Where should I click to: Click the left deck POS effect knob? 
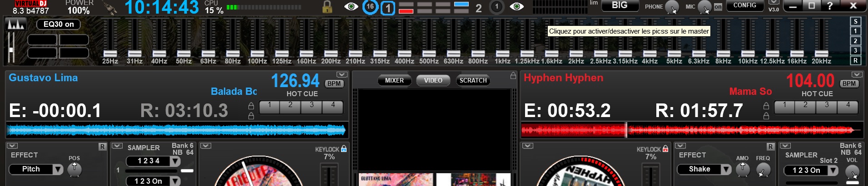pyautogui.click(x=74, y=169)
